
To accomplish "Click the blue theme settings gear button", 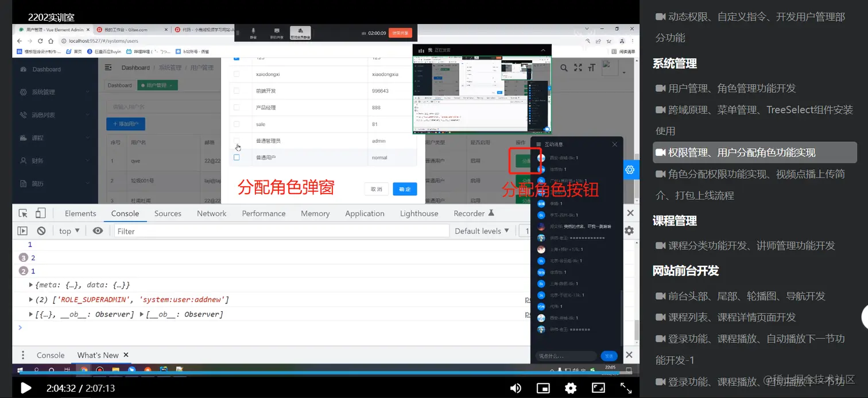I will (630, 169).
